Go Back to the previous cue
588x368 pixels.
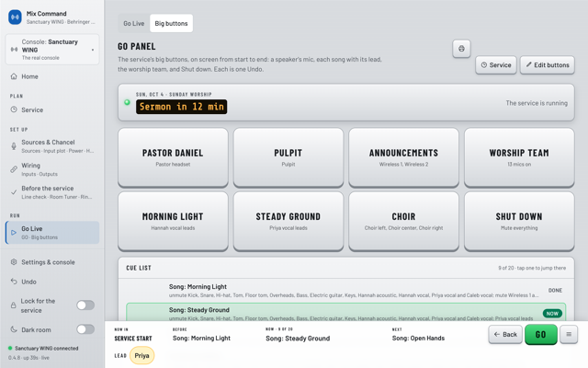coord(505,334)
